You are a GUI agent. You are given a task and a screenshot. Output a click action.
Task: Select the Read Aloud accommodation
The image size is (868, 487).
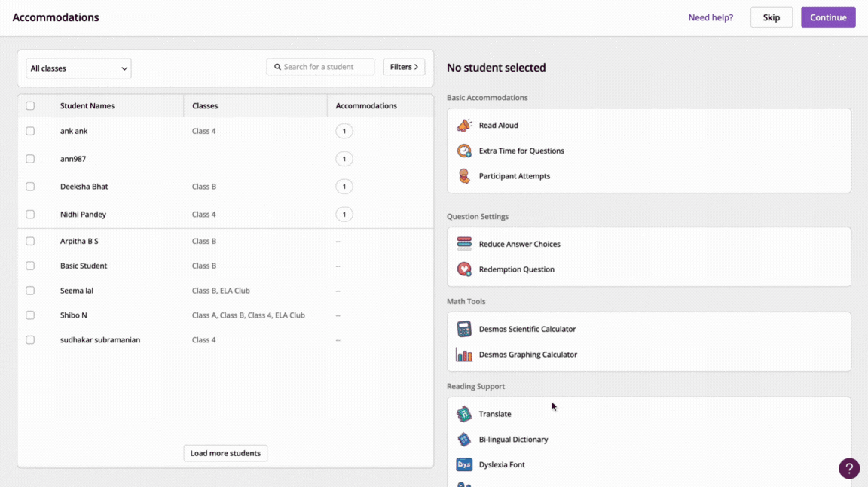coord(498,126)
